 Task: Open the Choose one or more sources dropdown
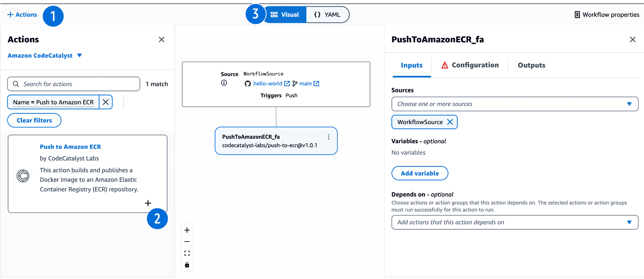click(514, 104)
